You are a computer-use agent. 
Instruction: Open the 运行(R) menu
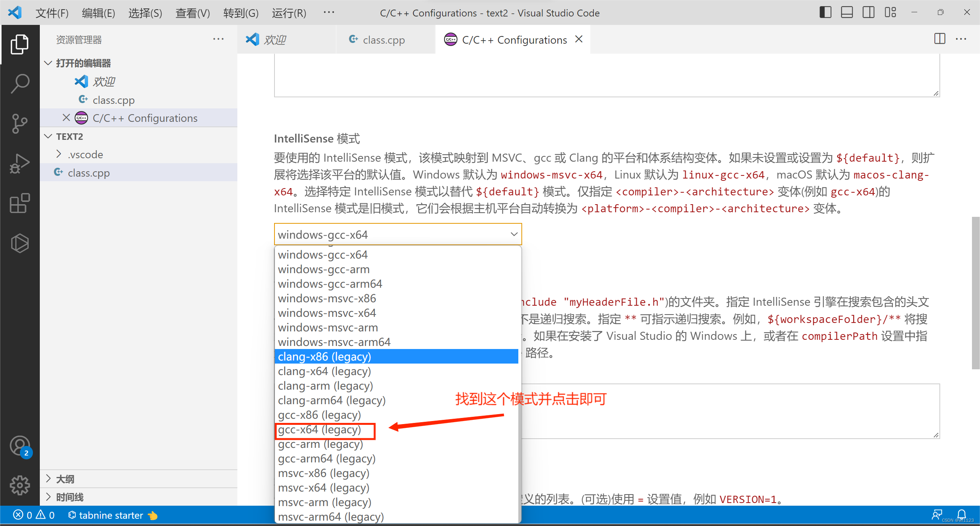(x=289, y=13)
